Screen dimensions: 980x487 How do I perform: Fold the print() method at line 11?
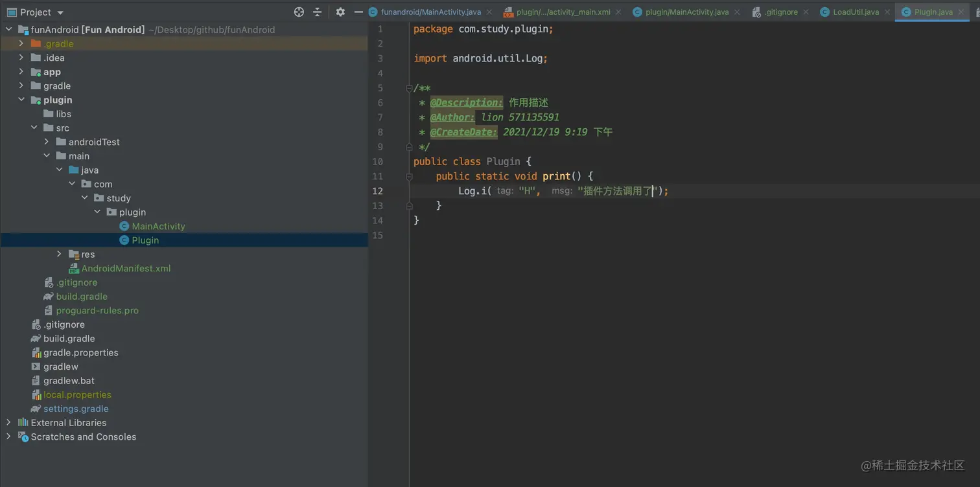(409, 176)
